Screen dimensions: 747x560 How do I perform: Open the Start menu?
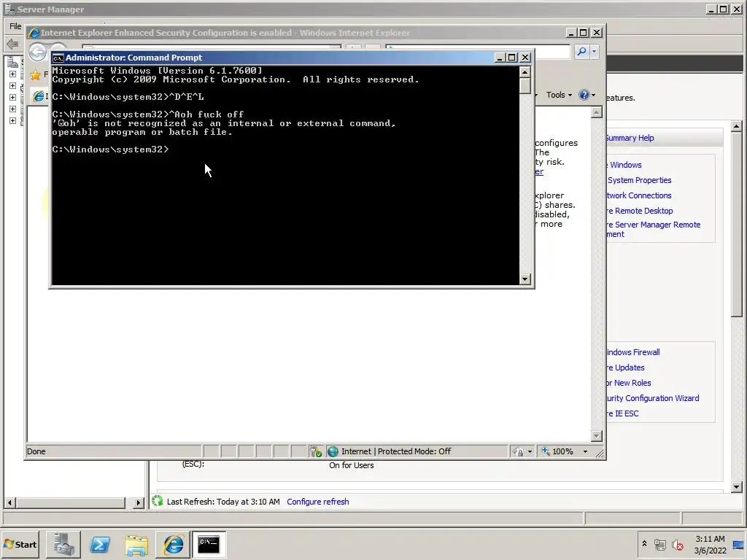point(20,544)
